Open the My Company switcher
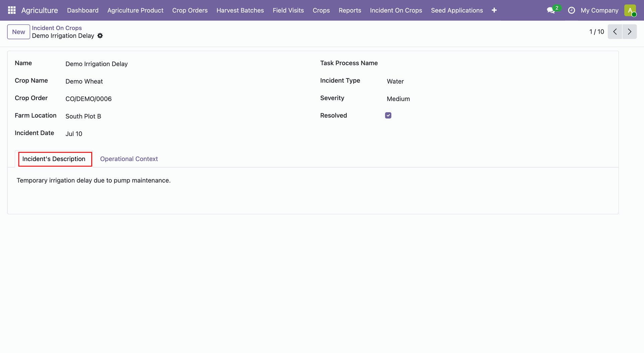 click(x=599, y=10)
